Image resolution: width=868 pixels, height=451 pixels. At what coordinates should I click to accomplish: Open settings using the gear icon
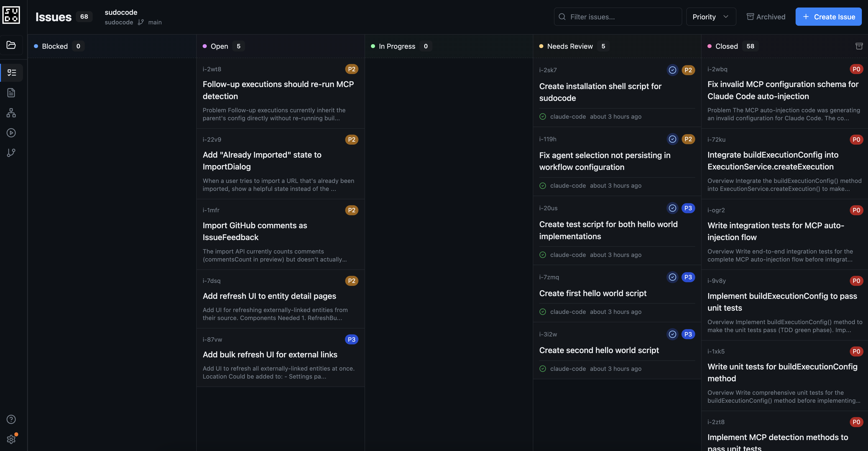(11, 439)
